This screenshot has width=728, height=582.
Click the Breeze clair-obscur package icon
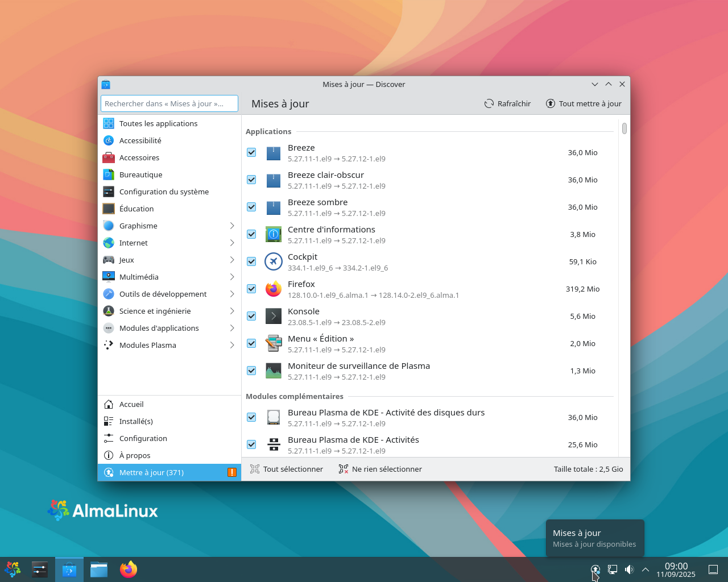tap(274, 180)
